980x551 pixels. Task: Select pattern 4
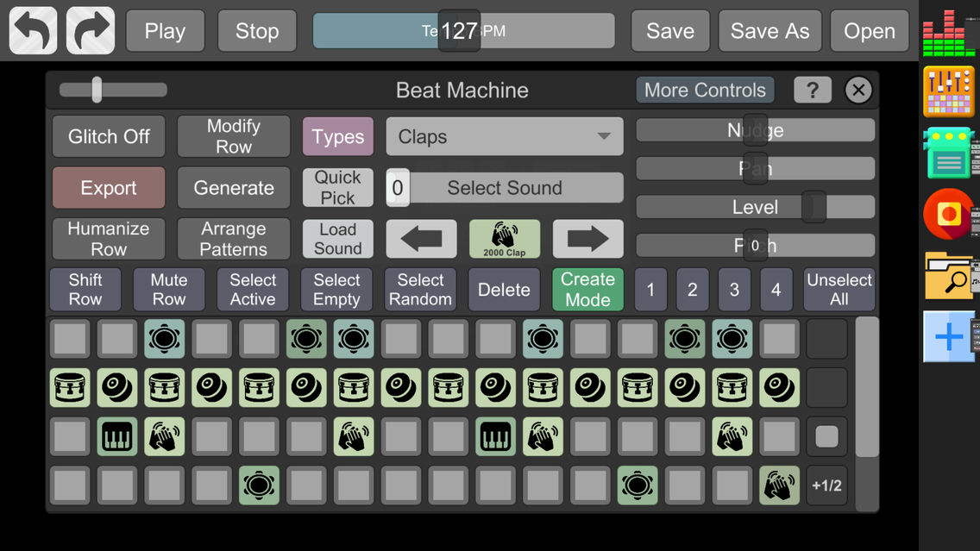[776, 289]
